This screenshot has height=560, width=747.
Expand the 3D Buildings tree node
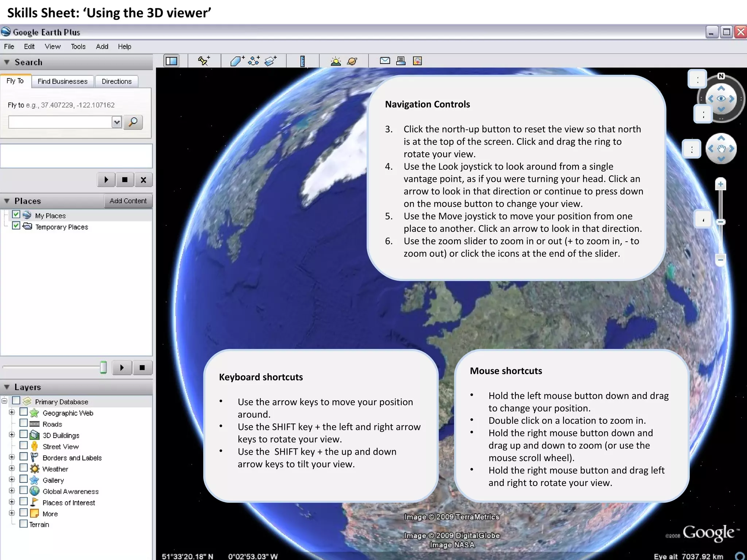pyautogui.click(x=12, y=435)
